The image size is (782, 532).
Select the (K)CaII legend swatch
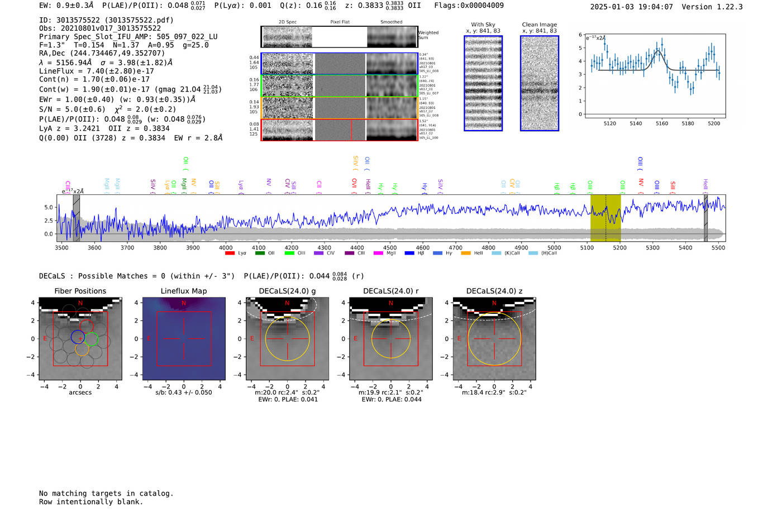click(496, 253)
